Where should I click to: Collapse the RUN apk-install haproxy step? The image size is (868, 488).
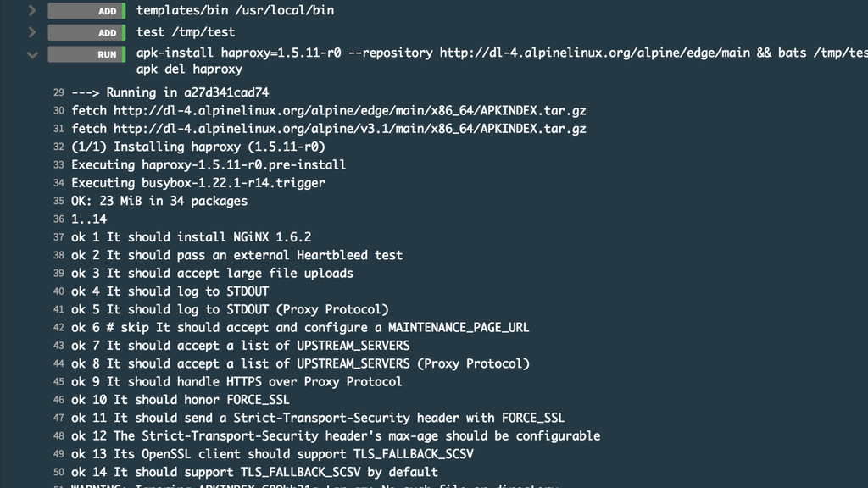pos(32,54)
